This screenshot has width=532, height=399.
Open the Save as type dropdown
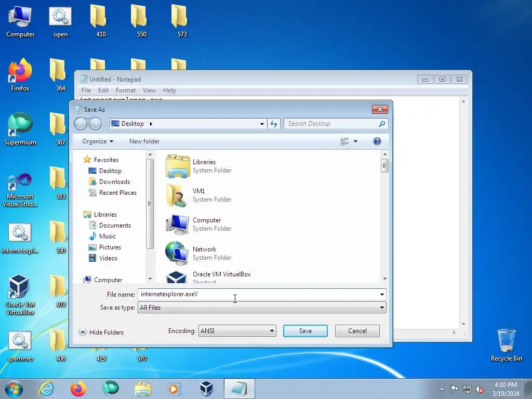262,308
